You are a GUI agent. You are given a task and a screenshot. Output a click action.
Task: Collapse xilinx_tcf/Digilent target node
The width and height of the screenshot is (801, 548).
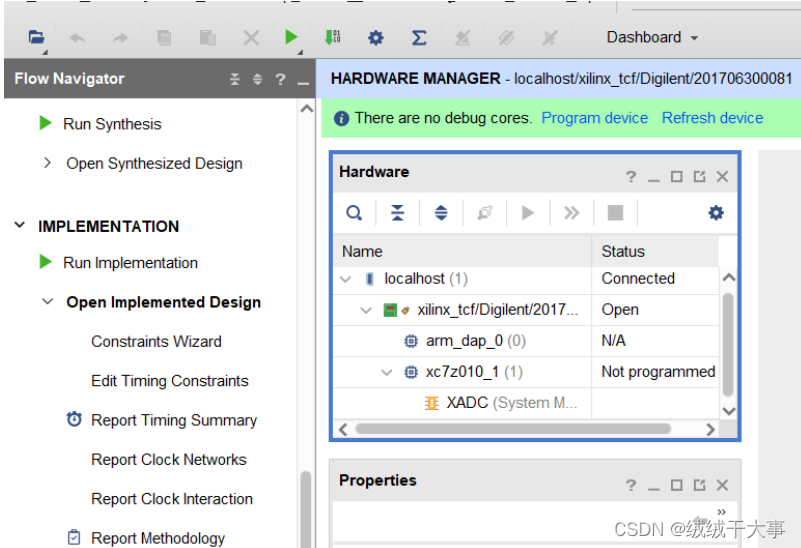[366, 310]
